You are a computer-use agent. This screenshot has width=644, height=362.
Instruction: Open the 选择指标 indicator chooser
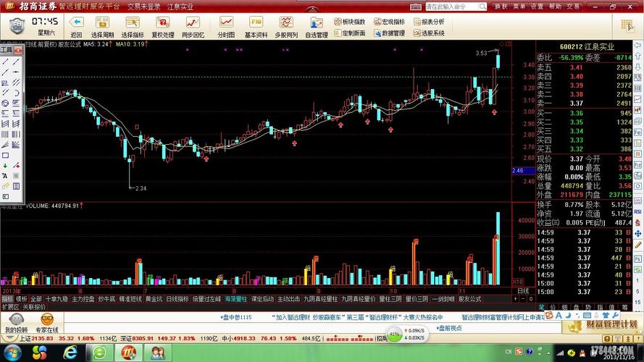click(x=133, y=27)
